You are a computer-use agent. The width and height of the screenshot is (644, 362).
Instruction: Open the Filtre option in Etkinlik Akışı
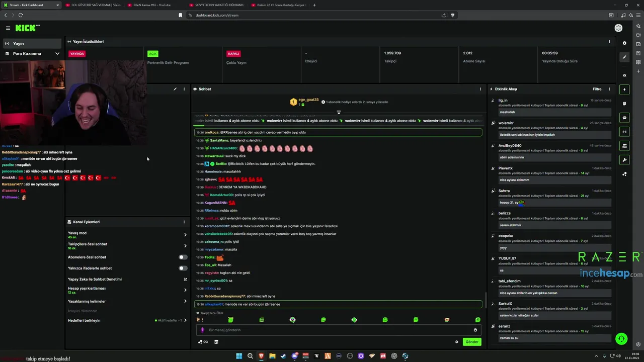coord(597,89)
